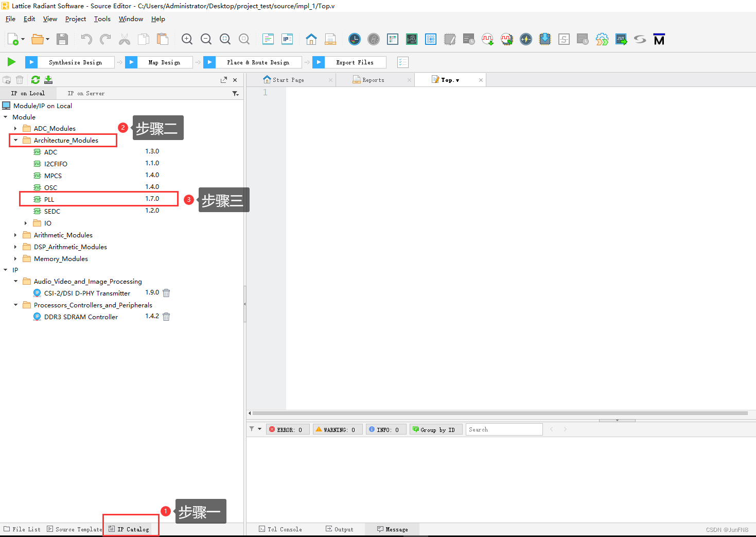Open the task detail checklist icon
This screenshot has width=756, height=537.
(403, 62)
